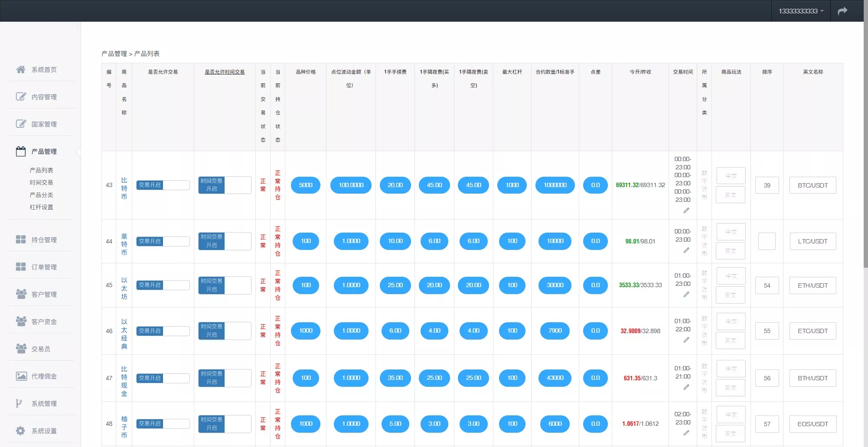Image resolution: width=868 pixels, height=447 pixels.
Task: Toggle 时间交易开启 switch for row 45
Action: point(224,285)
